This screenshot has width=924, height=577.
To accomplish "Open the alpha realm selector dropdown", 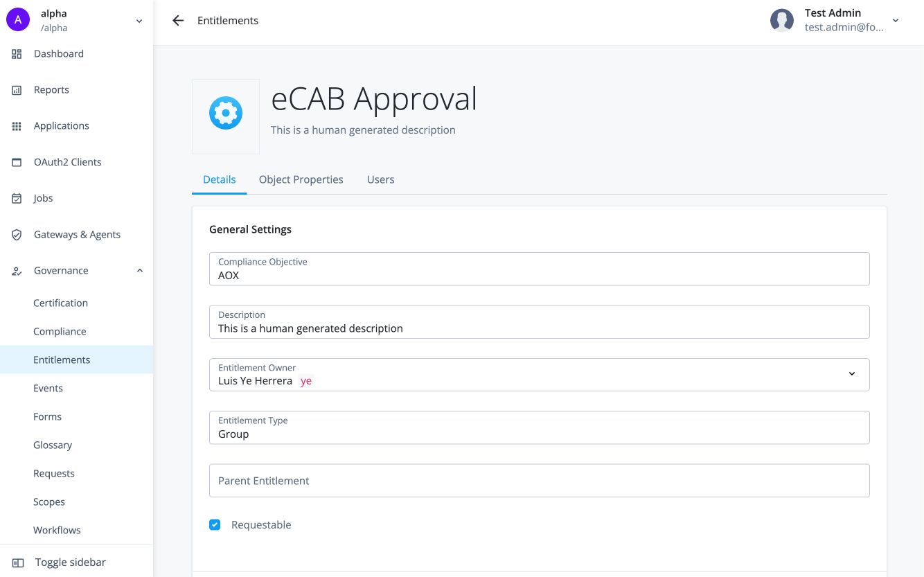I will pyautogui.click(x=139, y=21).
